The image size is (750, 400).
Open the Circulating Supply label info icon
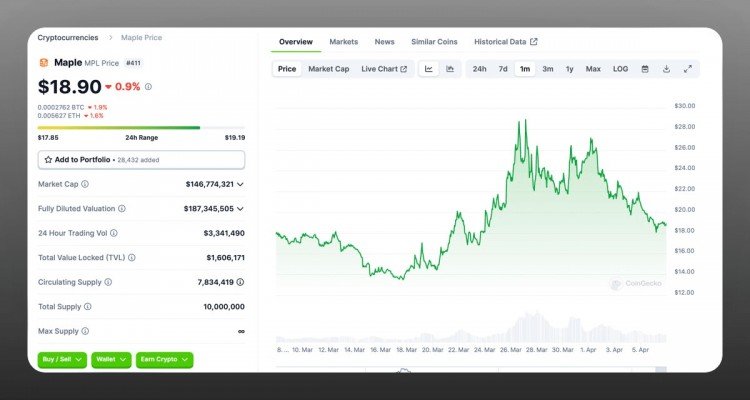tap(108, 282)
